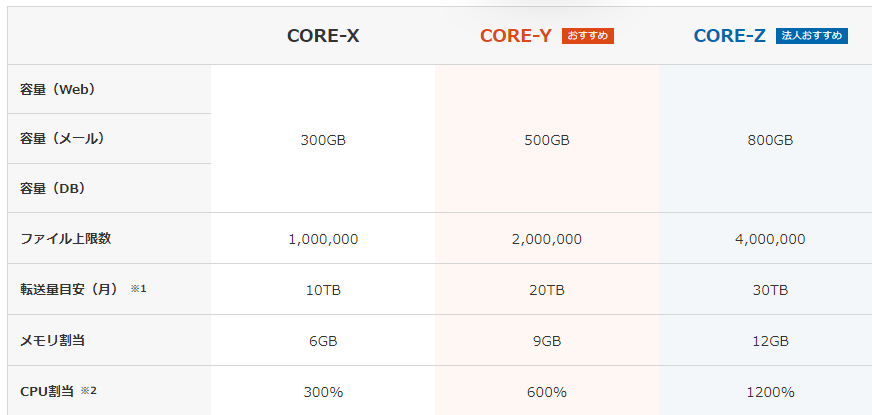Click the CPU割当 row label
The width and height of the screenshot is (872, 415).
[x=47, y=391]
